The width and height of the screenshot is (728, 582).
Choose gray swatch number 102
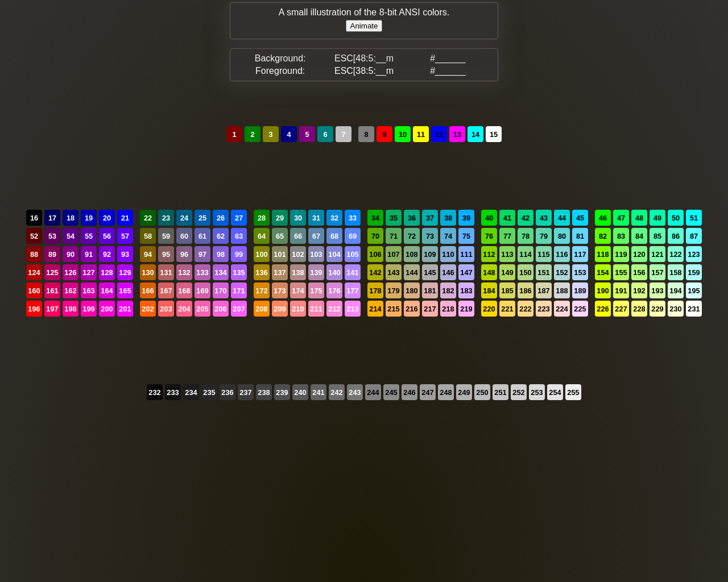[x=298, y=254]
